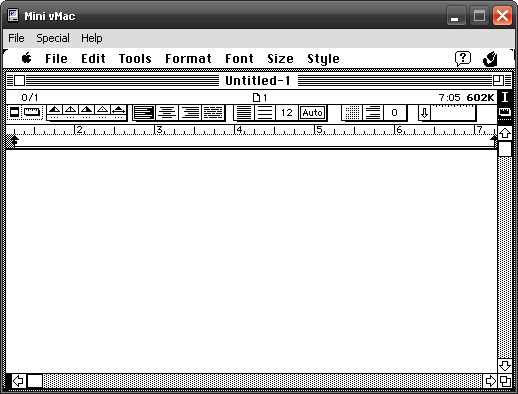
Task: Open the Format menu
Action: (x=188, y=59)
